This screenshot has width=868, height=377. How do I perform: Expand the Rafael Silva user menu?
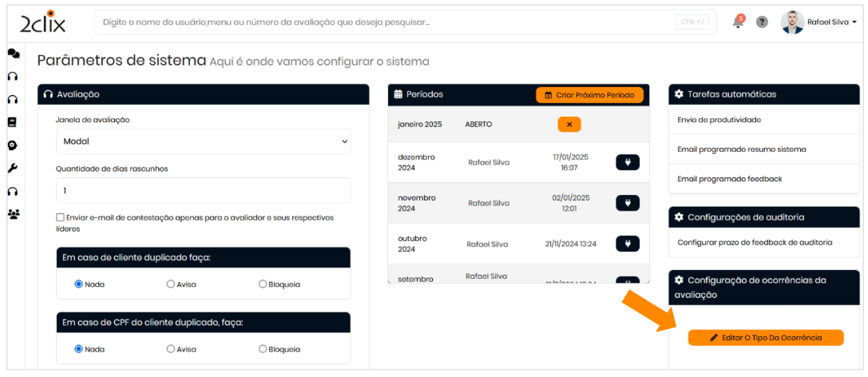point(830,22)
